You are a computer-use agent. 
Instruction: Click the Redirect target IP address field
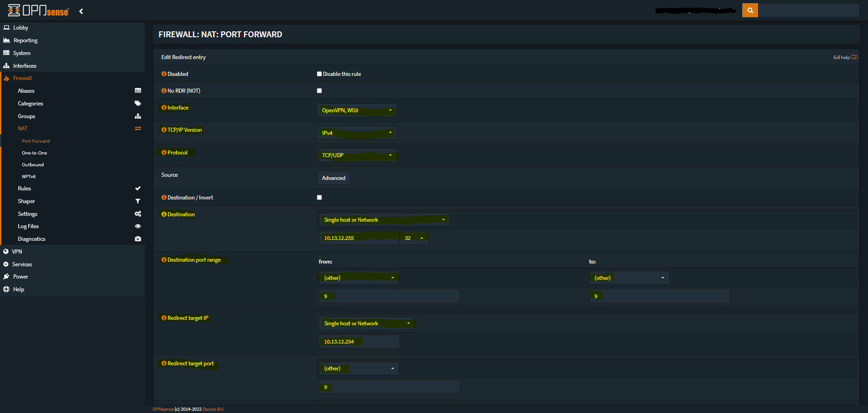(359, 342)
